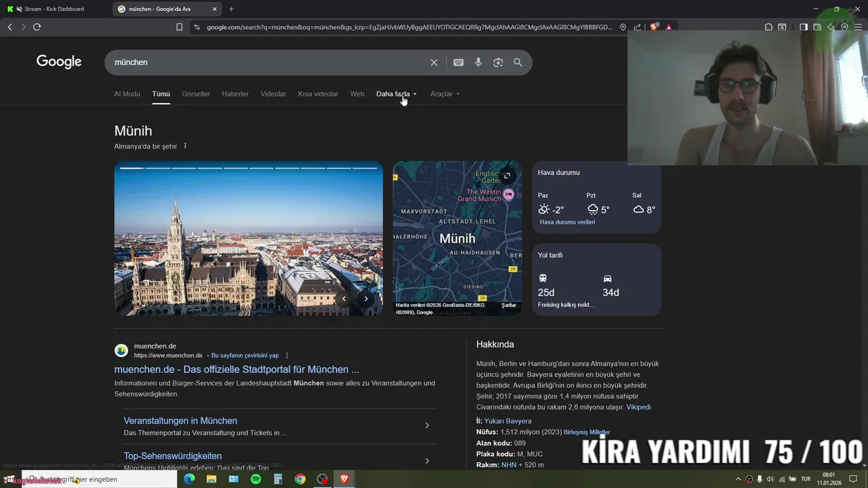Click the magnifier search button

coord(518,62)
